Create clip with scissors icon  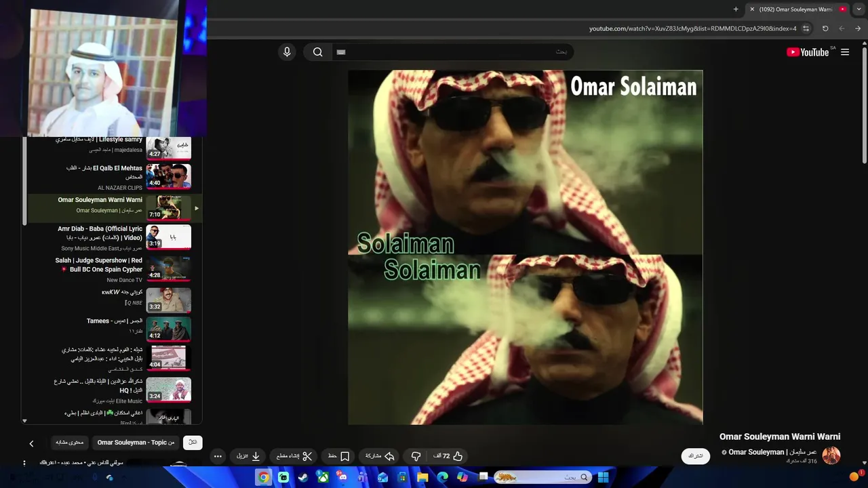tap(294, 456)
